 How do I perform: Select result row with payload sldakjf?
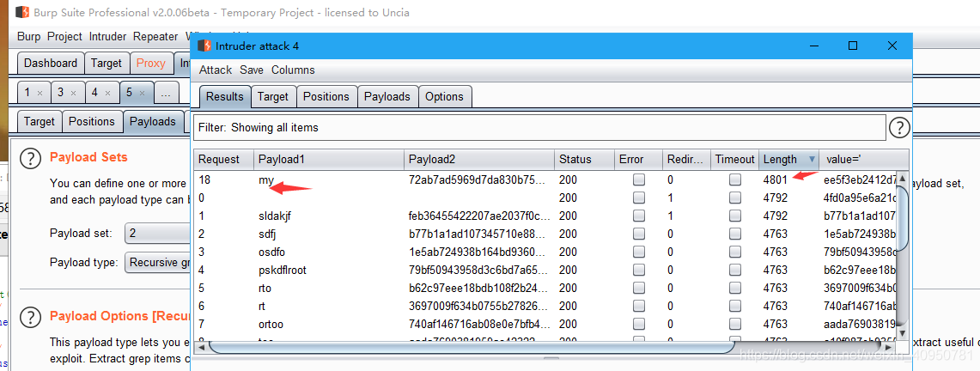point(545,216)
